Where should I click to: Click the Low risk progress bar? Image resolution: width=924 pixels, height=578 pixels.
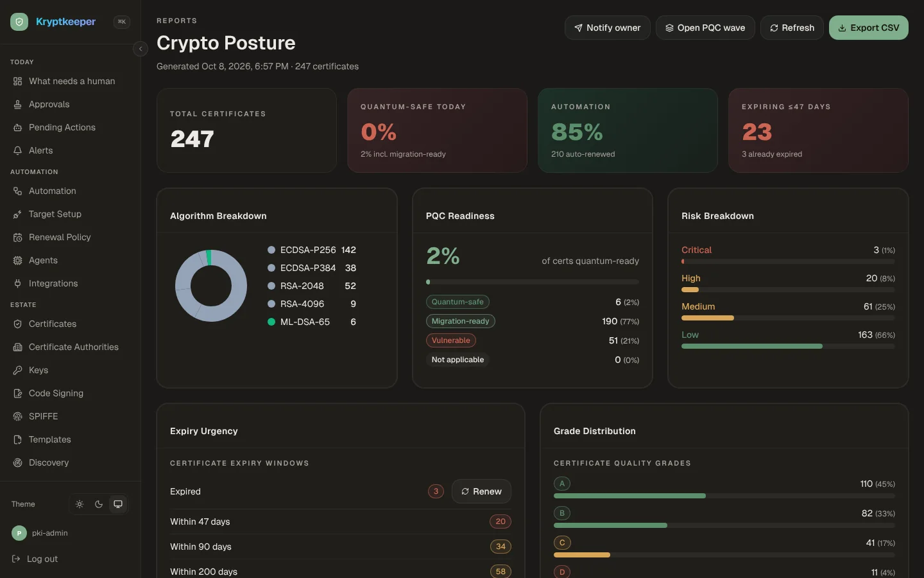788,346
